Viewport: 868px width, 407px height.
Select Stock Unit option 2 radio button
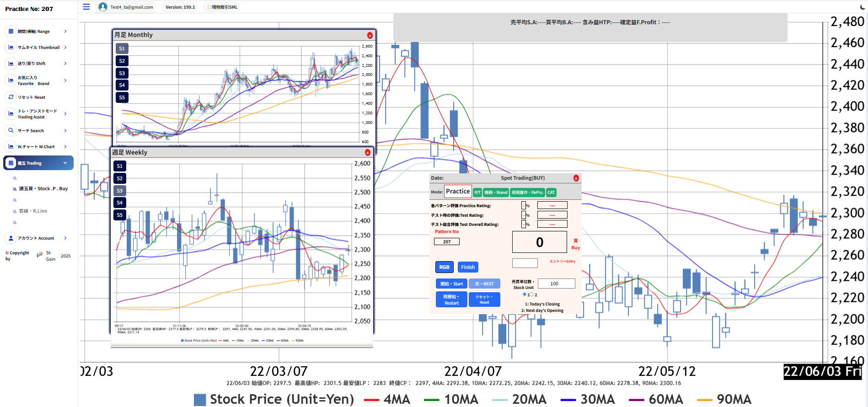click(532, 295)
